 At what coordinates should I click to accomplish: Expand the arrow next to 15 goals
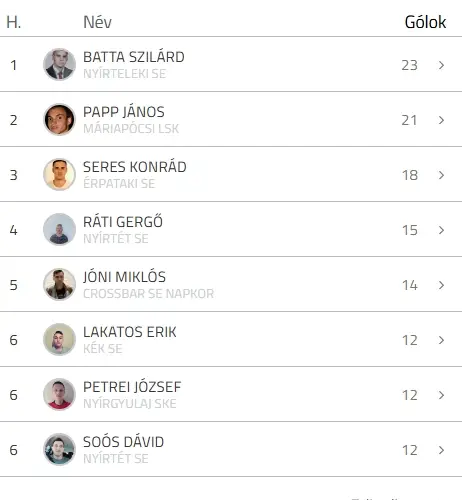click(x=441, y=230)
